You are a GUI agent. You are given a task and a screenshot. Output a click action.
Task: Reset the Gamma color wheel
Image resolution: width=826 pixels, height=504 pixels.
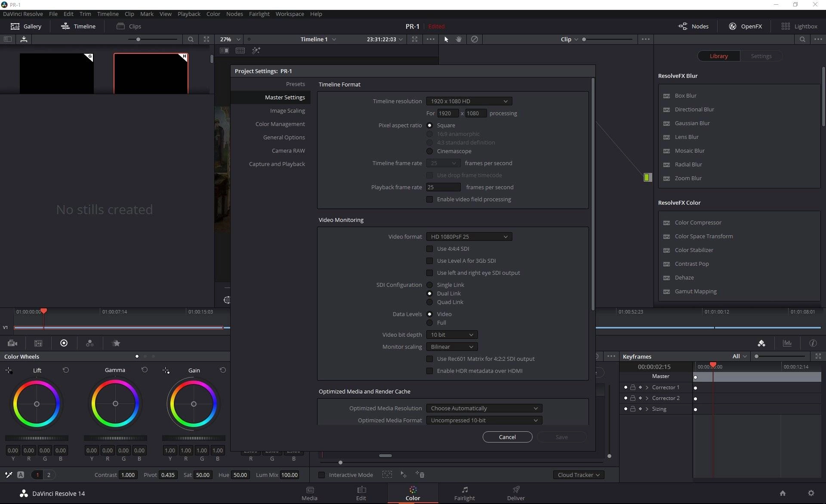(145, 370)
